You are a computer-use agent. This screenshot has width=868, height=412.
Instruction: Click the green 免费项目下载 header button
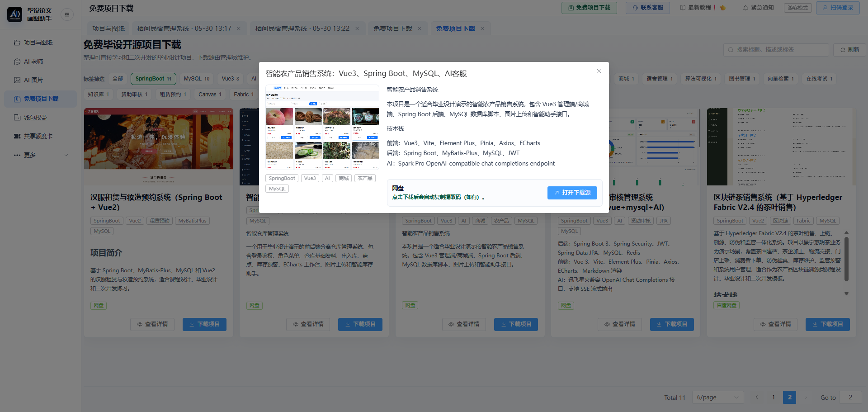(x=589, y=8)
